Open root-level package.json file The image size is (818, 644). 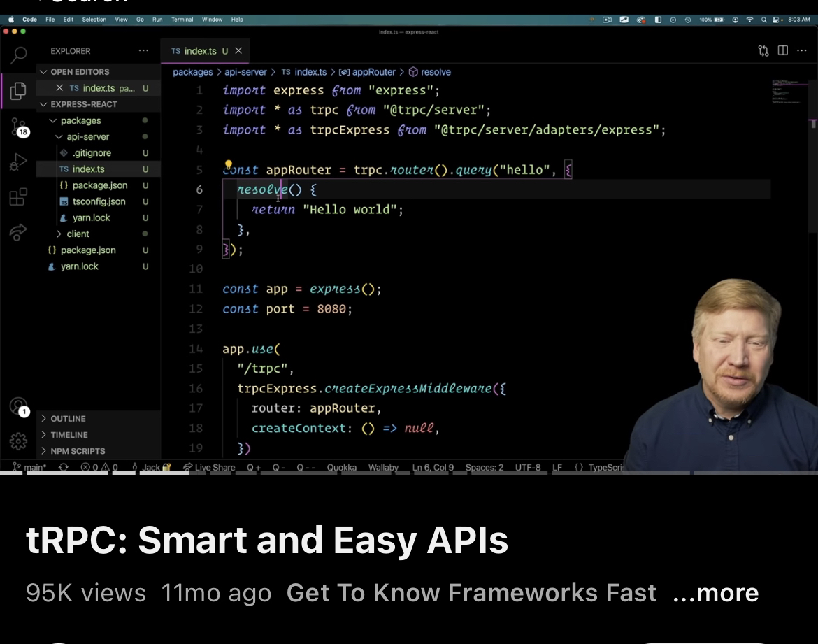[x=98, y=250]
